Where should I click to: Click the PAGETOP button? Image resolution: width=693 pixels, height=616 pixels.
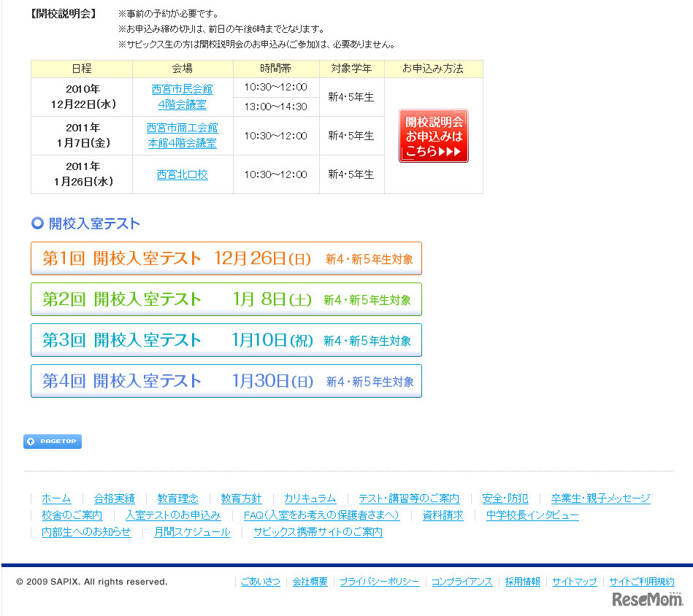coord(53,442)
